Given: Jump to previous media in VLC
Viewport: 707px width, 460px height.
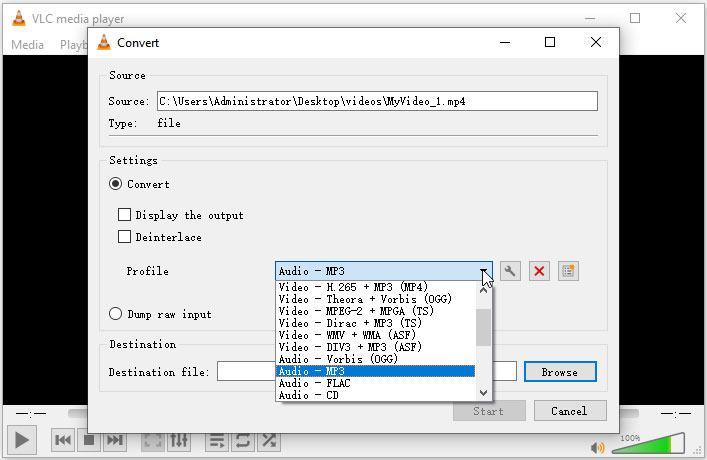Looking at the screenshot, I should tap(63, 440).
